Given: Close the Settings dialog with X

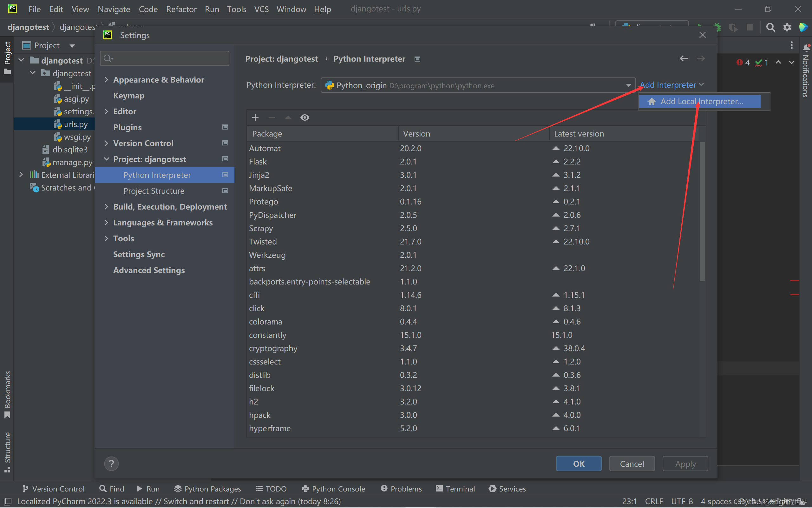Looking at the screenshot, I should tap(702, 35).
